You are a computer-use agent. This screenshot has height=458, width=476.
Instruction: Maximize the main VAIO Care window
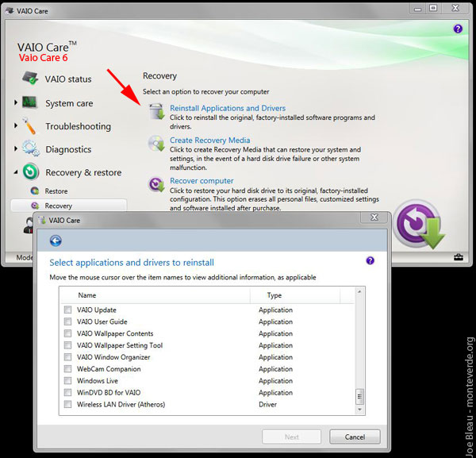tap(433, 8)
